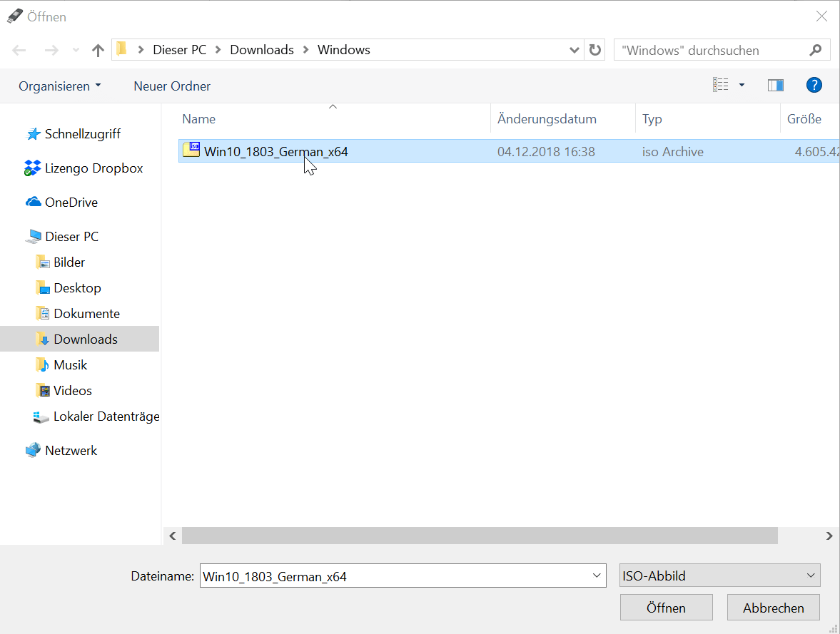Viewport: 840px width, 634px height.
Task: Select Dieser PC in the navigation tree
Action: tap(72, 237)
